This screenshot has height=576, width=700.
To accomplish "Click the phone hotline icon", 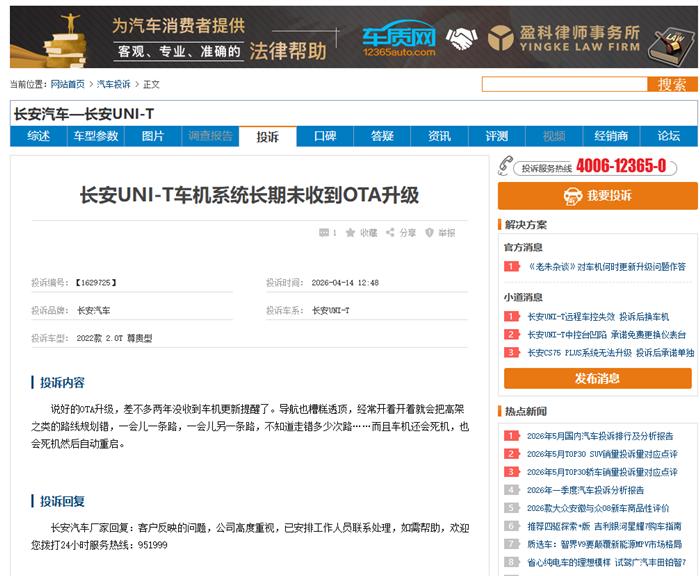I will pos(505,165).
